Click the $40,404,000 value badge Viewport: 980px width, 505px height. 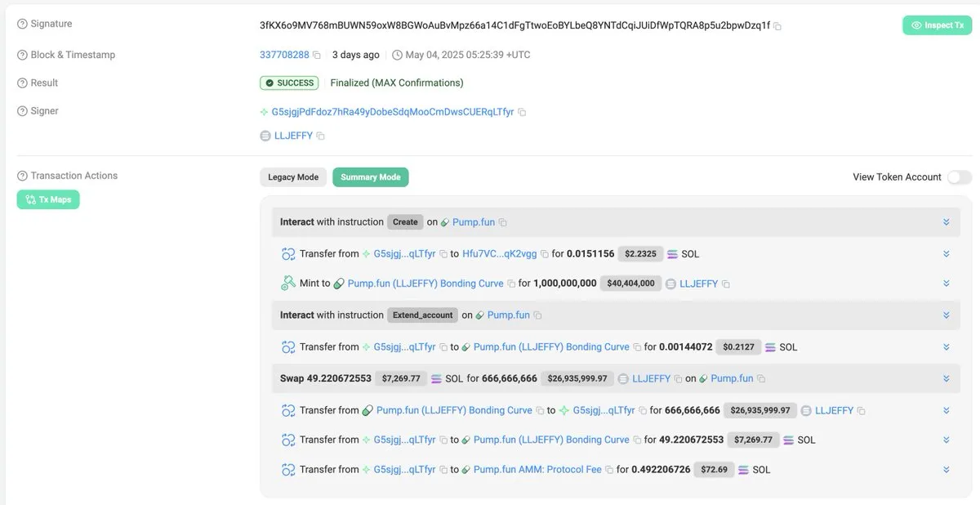[630, 284]
